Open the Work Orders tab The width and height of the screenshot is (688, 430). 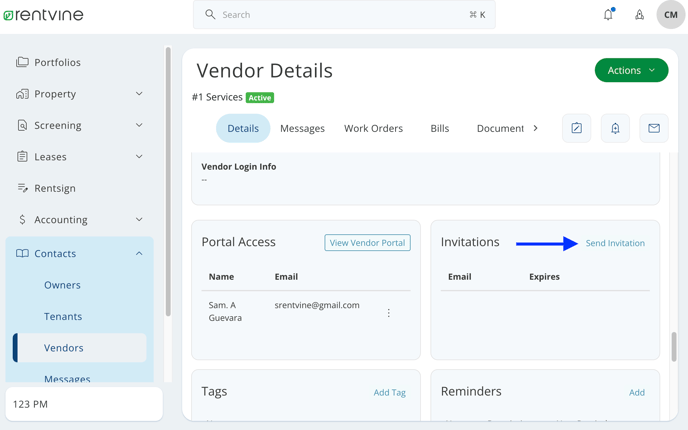373,128
